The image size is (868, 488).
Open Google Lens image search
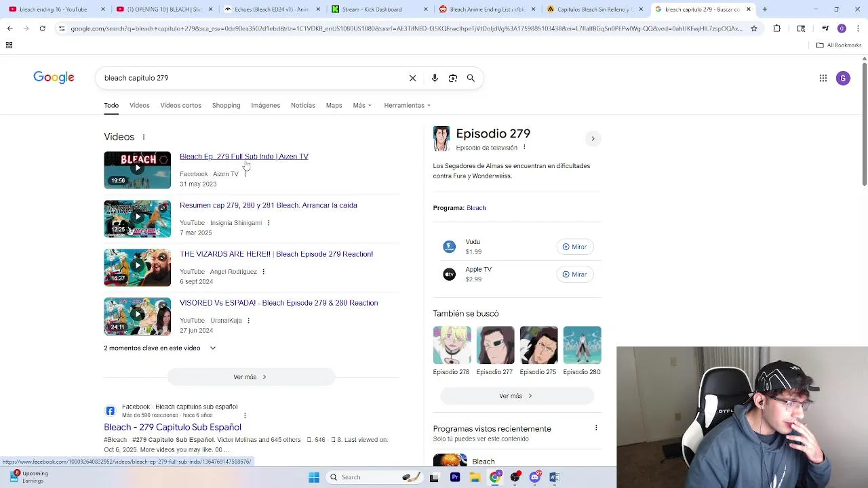point(453,78)
